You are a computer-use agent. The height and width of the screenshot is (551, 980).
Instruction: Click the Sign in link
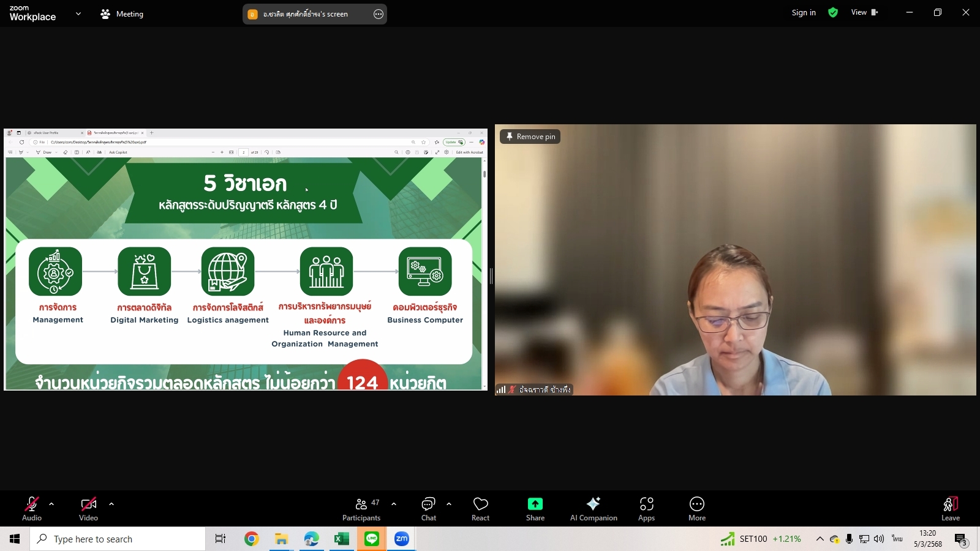[803, 13]
